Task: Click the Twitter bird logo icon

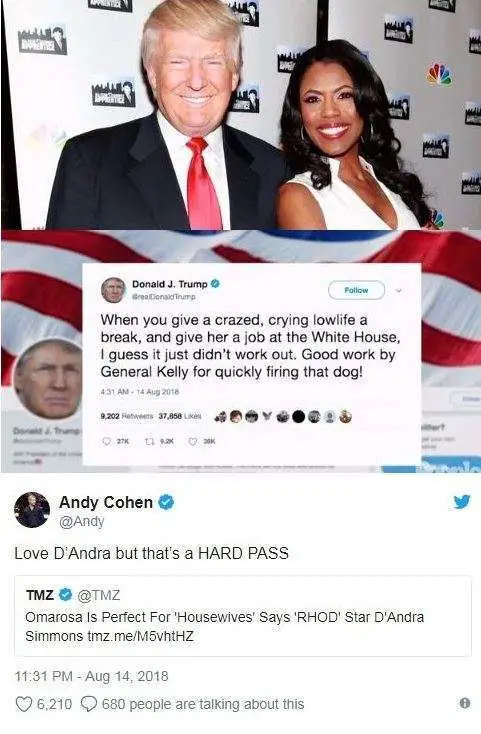Action: [x=462, y=502]
